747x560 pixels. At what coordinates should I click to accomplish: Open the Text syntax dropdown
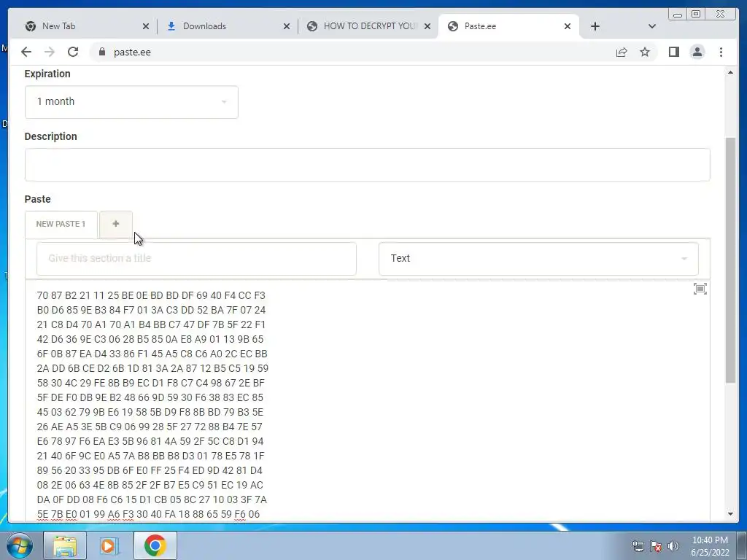[539, 259]
